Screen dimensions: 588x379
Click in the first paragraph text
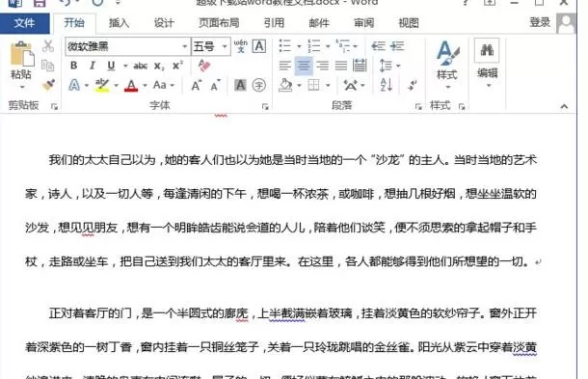(281, 210)
